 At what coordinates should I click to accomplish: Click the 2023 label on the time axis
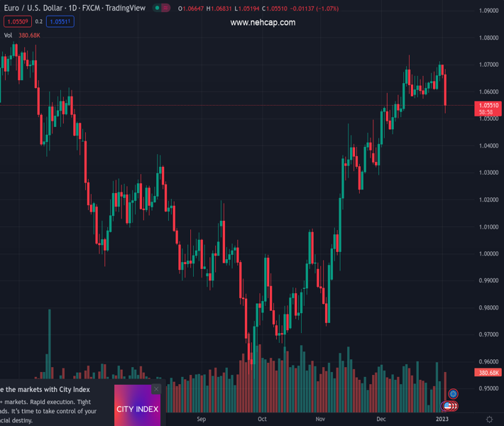[x=442, y=420]
